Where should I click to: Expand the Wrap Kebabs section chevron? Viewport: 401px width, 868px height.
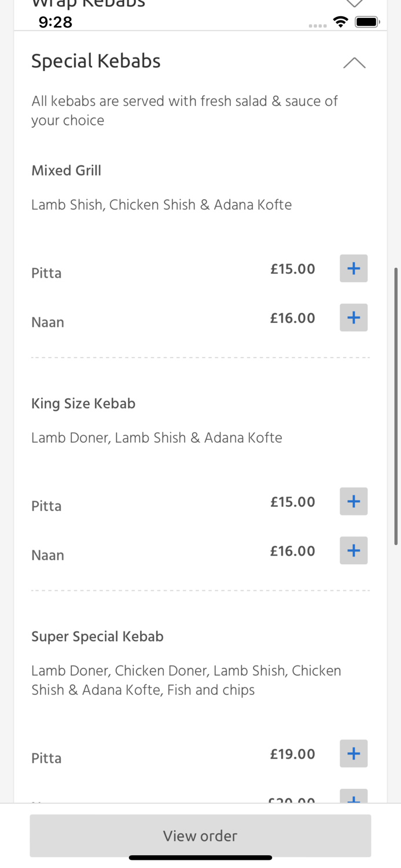coord(354,4)
